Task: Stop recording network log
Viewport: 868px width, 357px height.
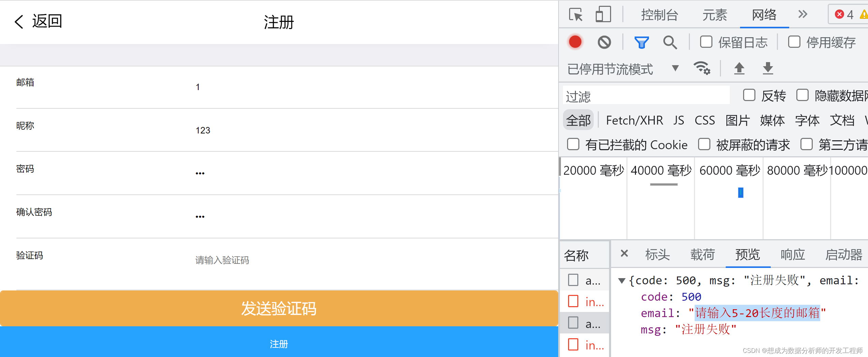Action: pos(575,42)
